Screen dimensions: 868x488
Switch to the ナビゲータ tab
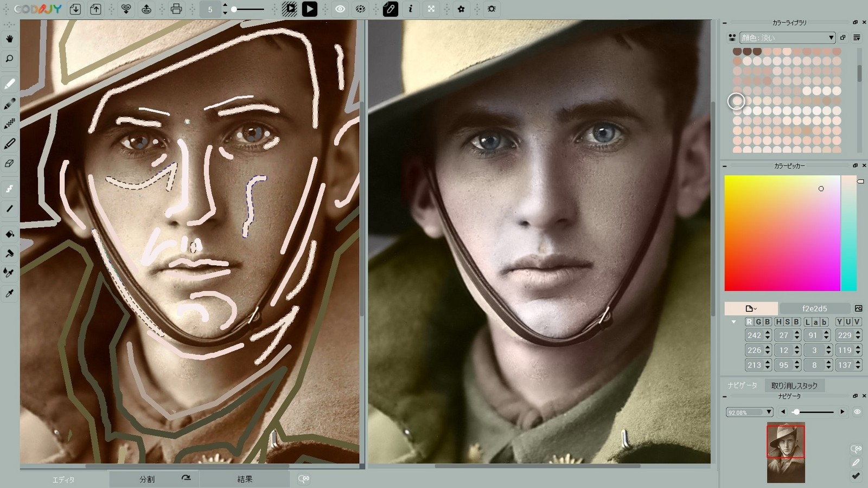coord(742,386)
